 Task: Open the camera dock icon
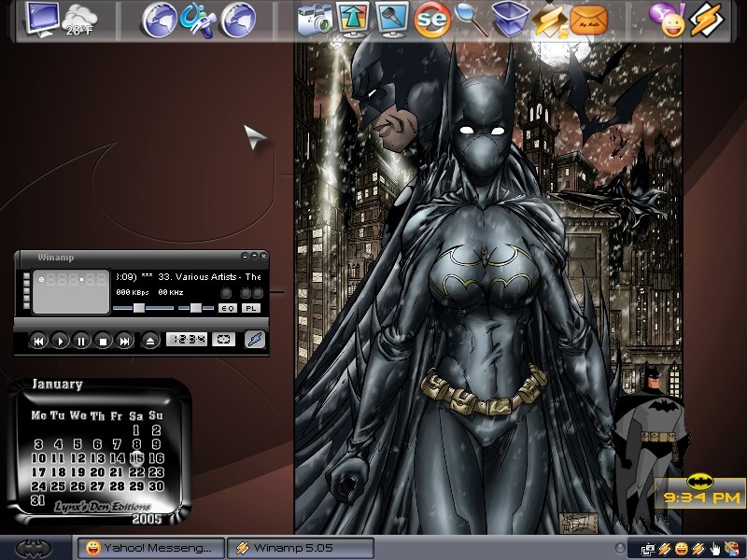click(x=315, y=20)
